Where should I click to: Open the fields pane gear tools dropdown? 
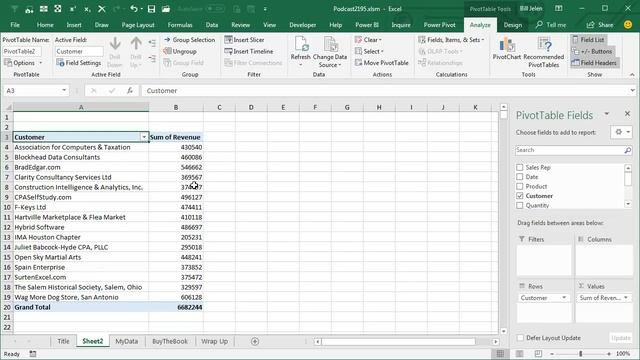pos(622,132)
